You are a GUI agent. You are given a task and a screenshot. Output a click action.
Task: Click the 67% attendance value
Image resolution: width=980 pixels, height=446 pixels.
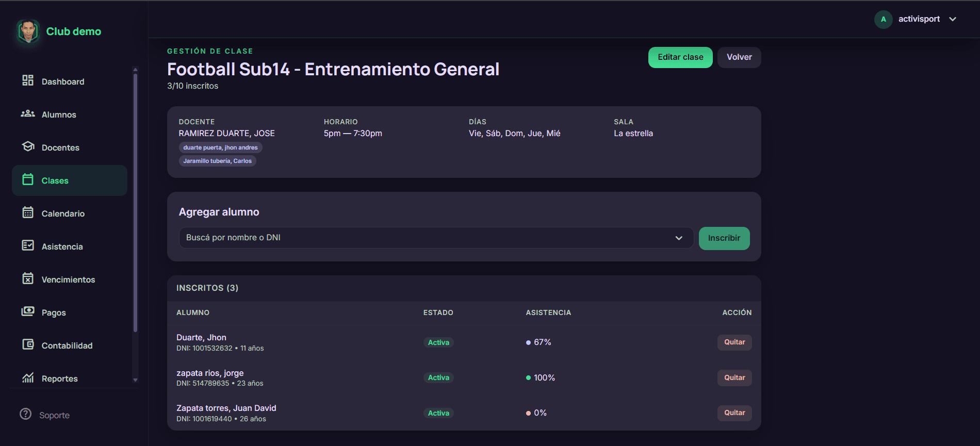(542, 342)
